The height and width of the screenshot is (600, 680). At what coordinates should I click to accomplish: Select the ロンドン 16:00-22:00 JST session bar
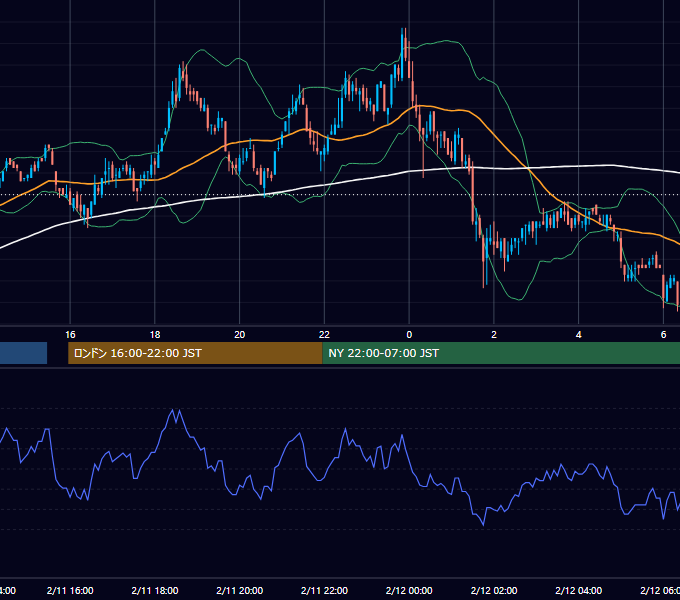[x=195, y=353]
